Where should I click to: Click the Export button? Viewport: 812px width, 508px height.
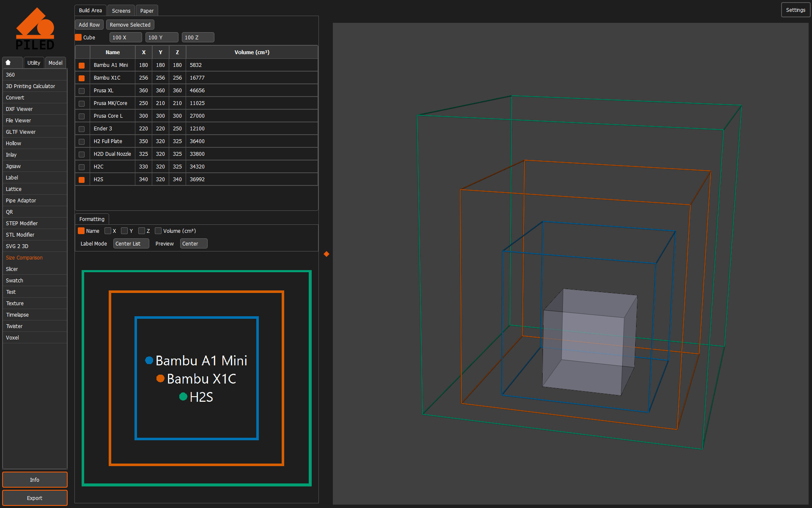pyautogui.click(x=35, y=498)
